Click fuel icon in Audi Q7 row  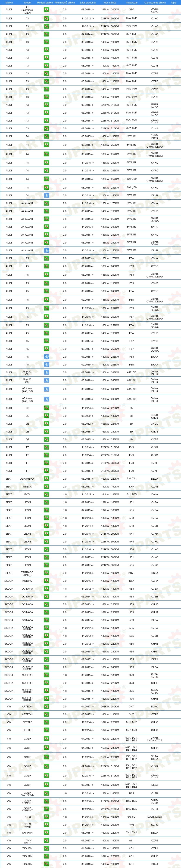tap(46, 439)
